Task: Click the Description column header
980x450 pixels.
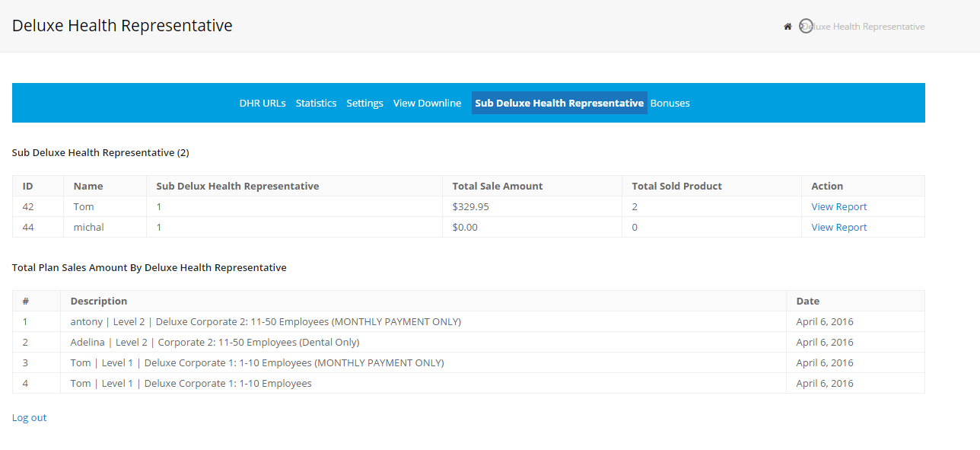Action: click(99, 302)
